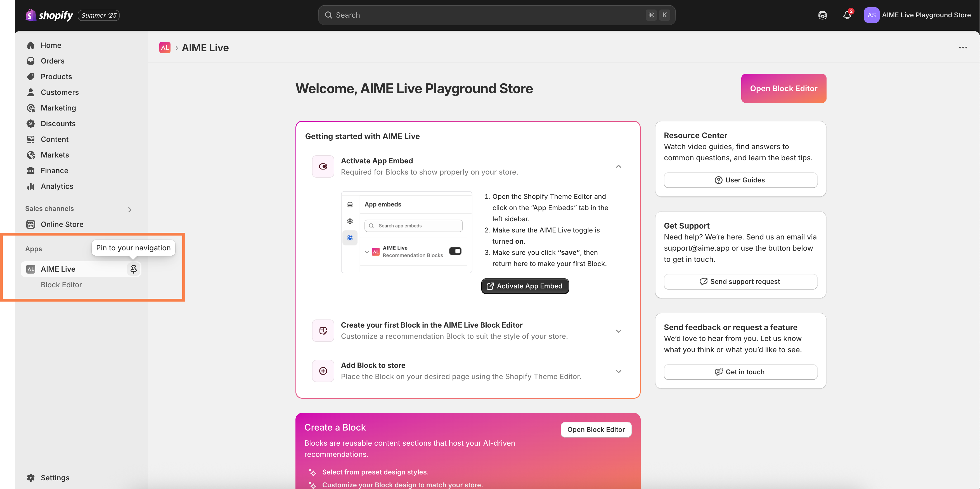Expand the Add Block to store section
The width and height of the screenshot is (980, 489).
click(x=619, y=371)
